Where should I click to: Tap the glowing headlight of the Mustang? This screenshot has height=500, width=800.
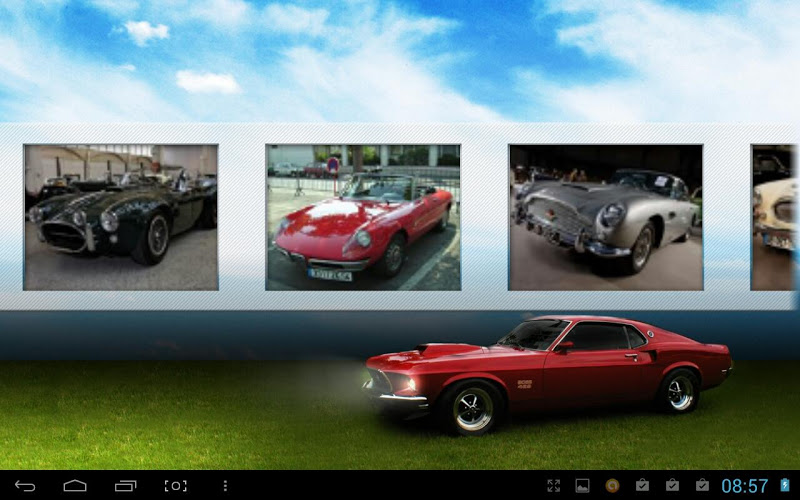410,383
